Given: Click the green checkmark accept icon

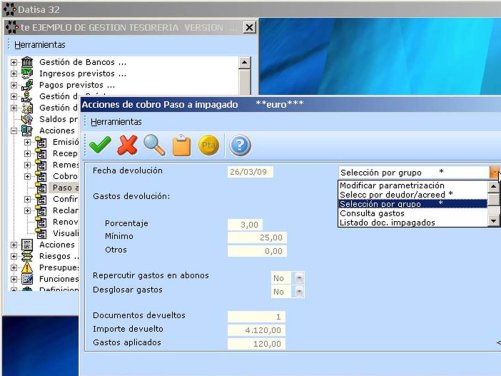Looking at the screenshot, I should pyautogui.click(x=100, y=145).
